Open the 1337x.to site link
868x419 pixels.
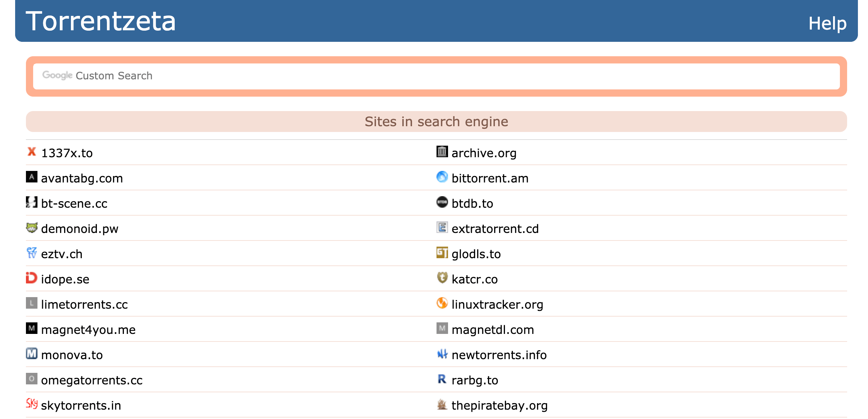click(x=67, y=153)
